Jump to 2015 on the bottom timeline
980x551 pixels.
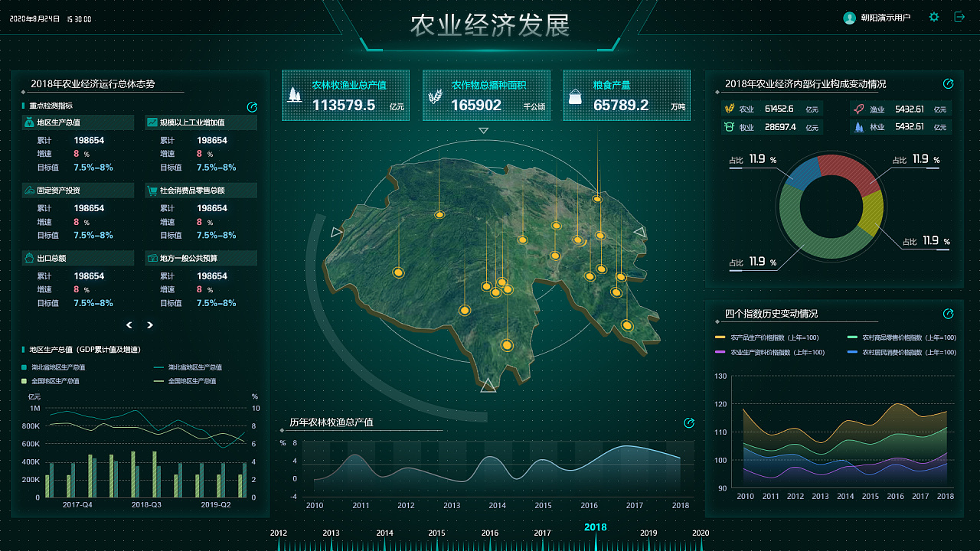click(x=436, y=533)
